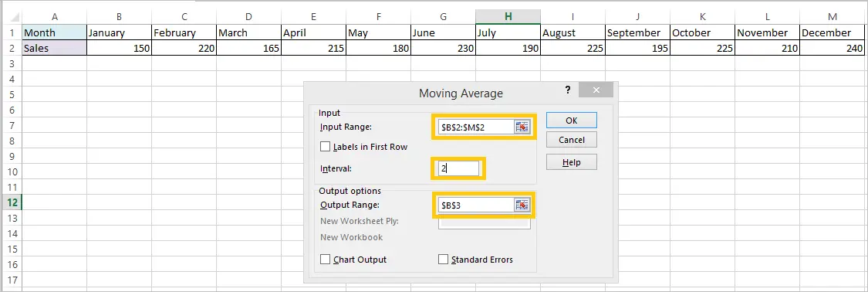Screen dimensions: 868x292
Task: Select column G header
Action: click(443, 17)
